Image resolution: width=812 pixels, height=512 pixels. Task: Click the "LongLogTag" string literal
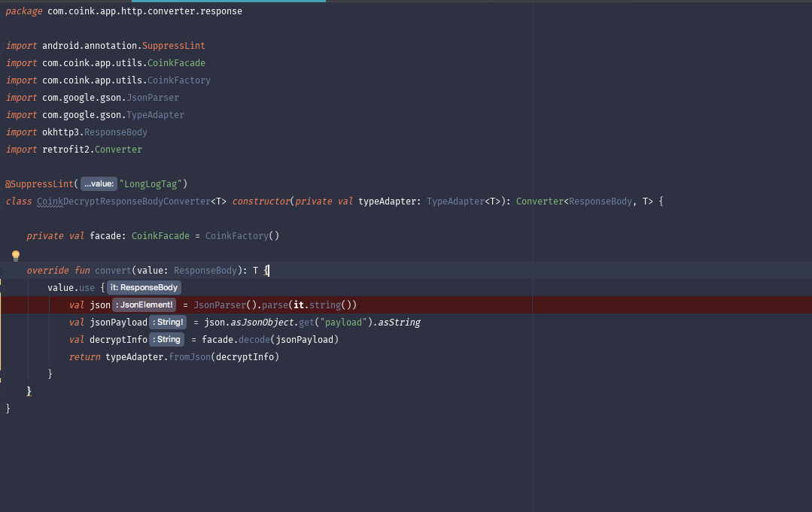pos(153,183)
